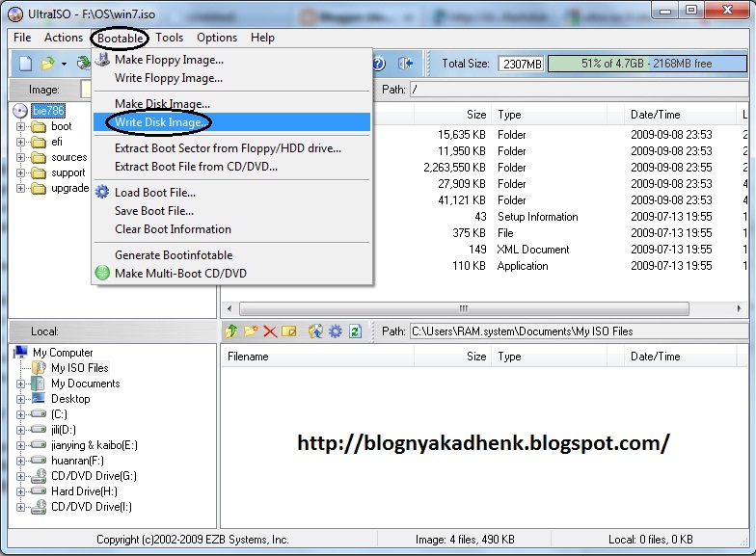Choose Write Disk Image menu entry

click(231, 121)
